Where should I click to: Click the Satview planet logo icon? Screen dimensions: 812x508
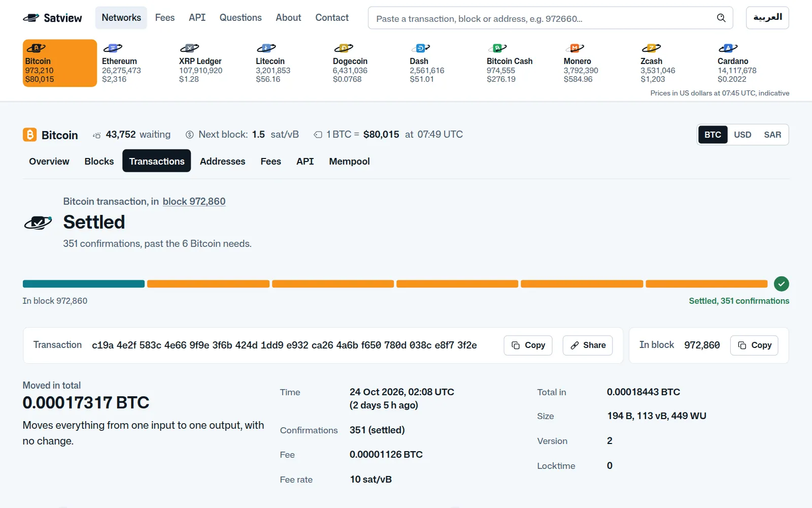tap(31, 18)
